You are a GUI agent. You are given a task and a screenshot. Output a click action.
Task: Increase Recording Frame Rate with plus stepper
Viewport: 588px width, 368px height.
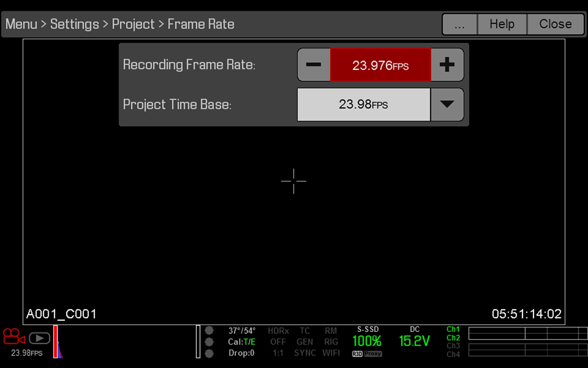click(x=447, y=65)
